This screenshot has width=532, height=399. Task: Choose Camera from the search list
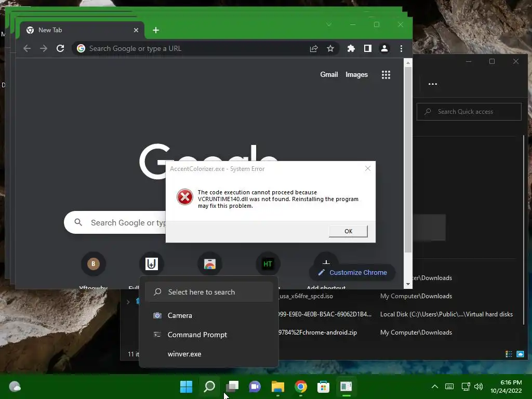point(209,315)
